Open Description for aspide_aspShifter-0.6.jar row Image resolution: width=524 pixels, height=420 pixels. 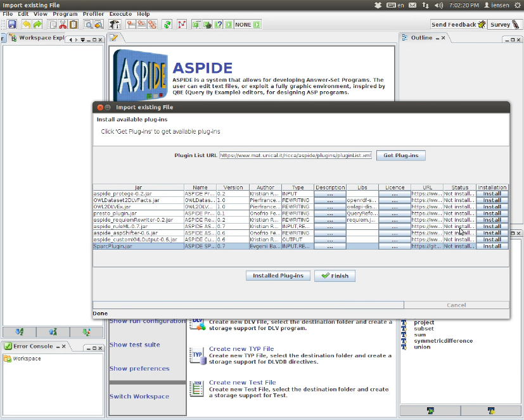pyautogui.click(x=330, y=233)
